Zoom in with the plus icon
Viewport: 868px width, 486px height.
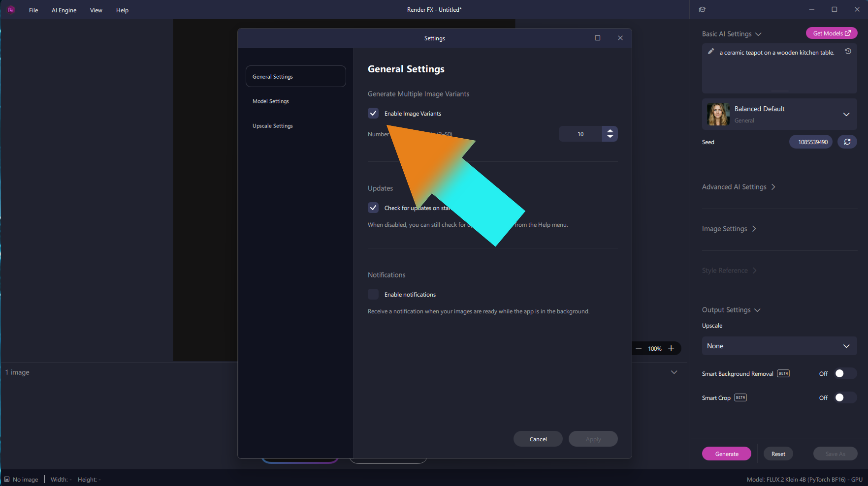tap(671, 348)
